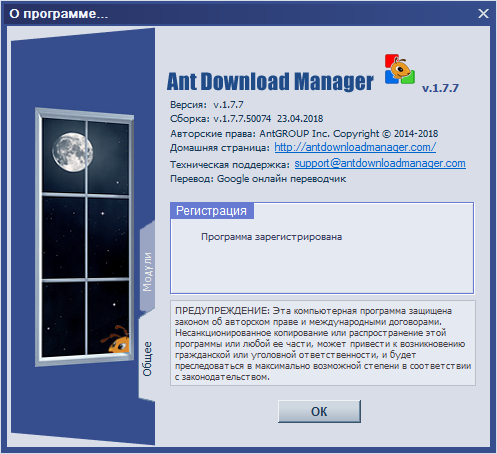Click the 'Программа зарегистрирована' status text
This screenshot has width=497, height=454.
coord(271,237)
